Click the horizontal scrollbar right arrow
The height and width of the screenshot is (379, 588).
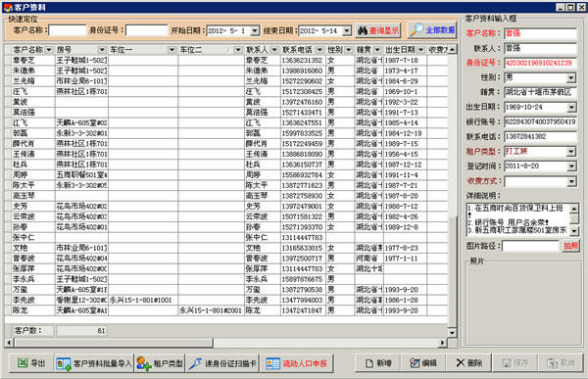pos(443,342)
